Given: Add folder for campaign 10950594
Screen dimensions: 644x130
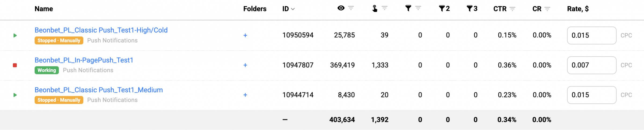Looking at the screenshot, I should tap(245, 35).
